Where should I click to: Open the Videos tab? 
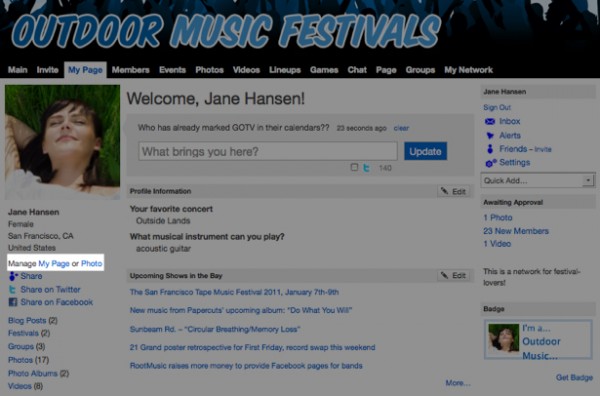[x=246, y=70]
